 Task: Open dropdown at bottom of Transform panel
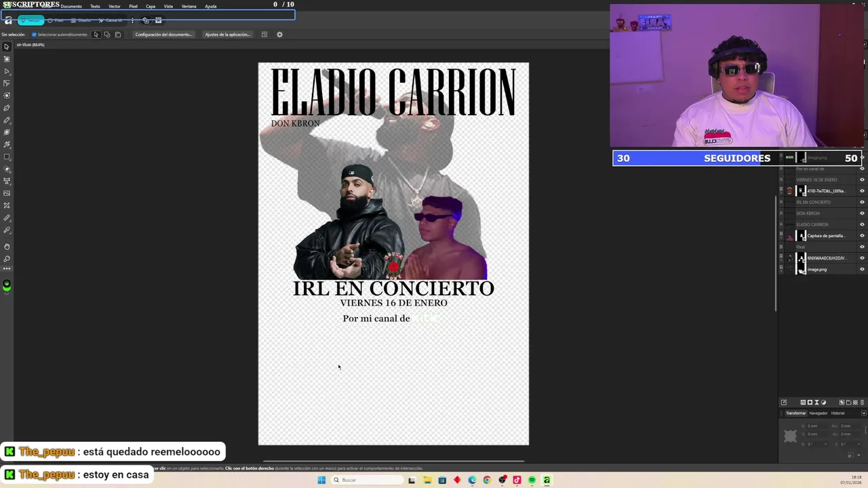tap(859, 455)
